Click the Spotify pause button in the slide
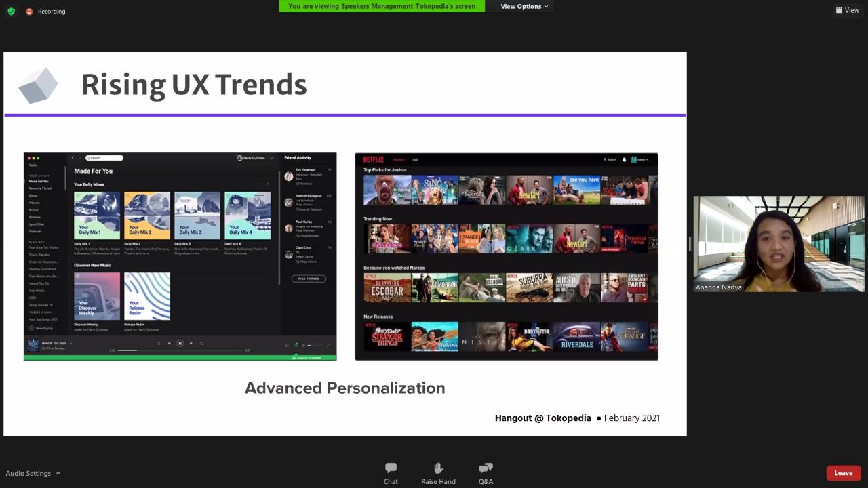The width and height of the screenshot is (868, 488). pos(180,343)
